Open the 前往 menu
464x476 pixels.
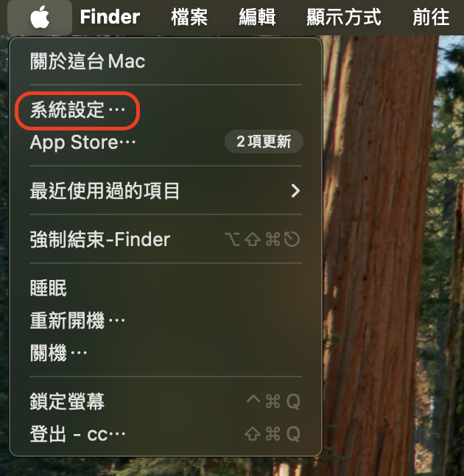pos(431,17)
